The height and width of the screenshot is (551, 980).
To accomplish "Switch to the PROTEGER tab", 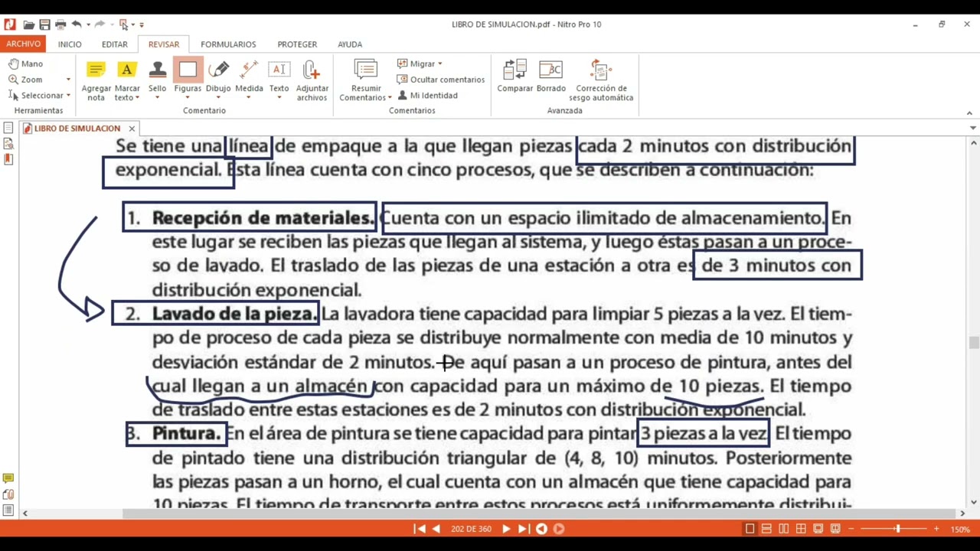I will pos(297,44).
